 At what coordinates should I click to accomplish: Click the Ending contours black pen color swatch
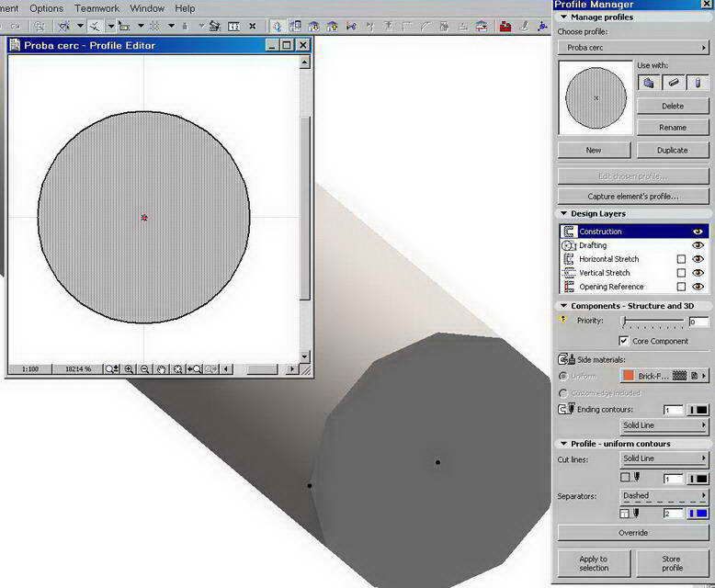(698, 410)
